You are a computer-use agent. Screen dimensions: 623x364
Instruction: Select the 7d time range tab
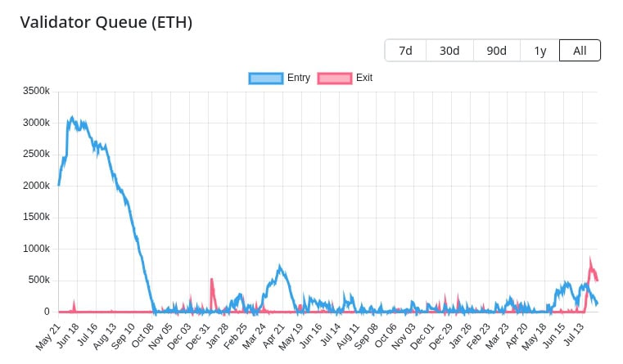click(x=405, y=51)
